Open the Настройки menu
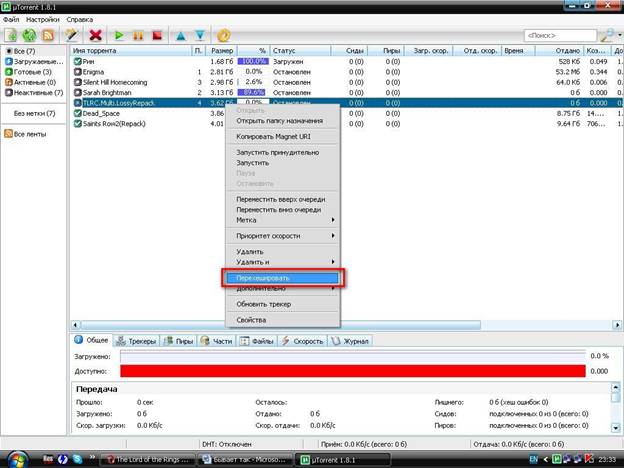The width and height of the screenshot is (624, 468). [x=43, y=19]
